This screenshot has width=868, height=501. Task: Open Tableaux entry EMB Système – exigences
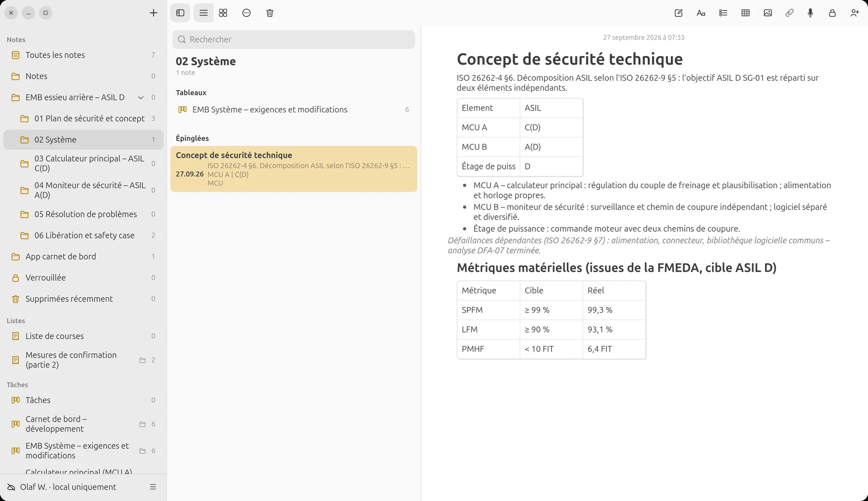294,110
